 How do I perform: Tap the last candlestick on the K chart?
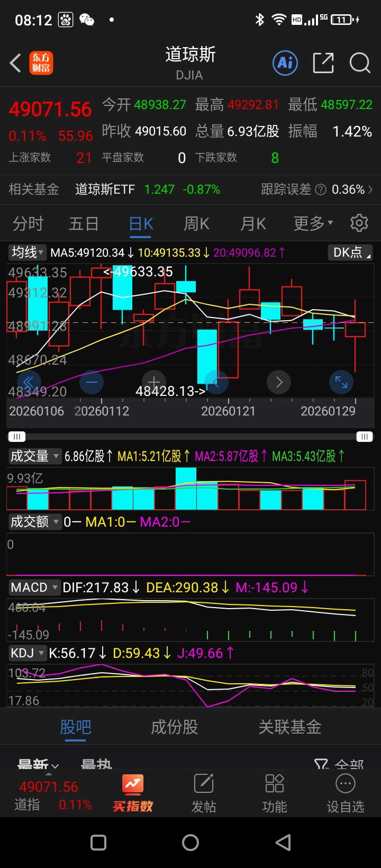(355, 336)
